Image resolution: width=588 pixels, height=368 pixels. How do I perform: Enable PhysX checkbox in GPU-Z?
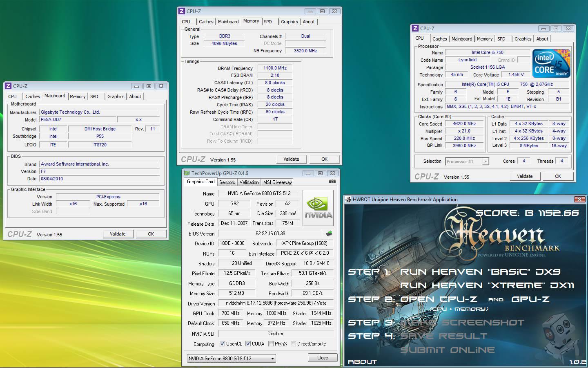click(x=271, y=344)
